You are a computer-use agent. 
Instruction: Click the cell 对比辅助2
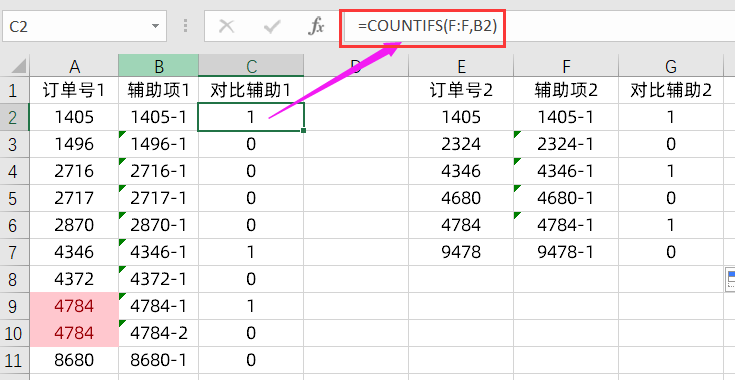tap(671, 90)
